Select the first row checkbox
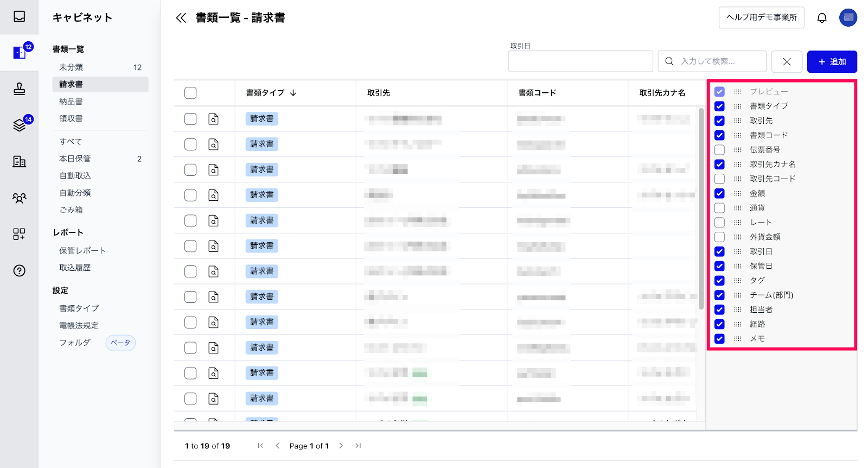The height and width of the screenshot is (468, 868). point(190,119)
